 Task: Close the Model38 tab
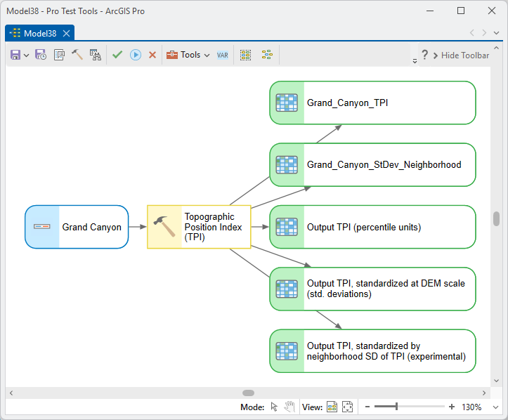67,33
